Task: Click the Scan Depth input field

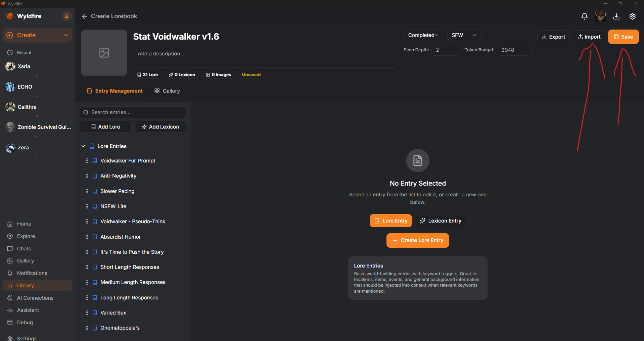Action: 446,50
